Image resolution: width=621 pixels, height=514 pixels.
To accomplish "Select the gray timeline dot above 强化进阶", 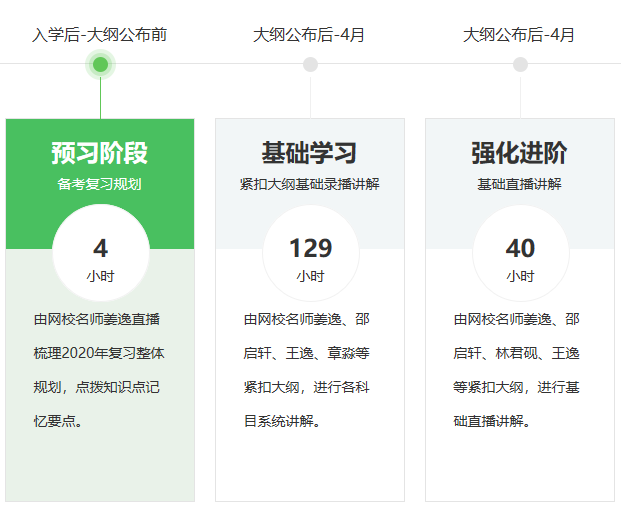I will click(520, 65).
